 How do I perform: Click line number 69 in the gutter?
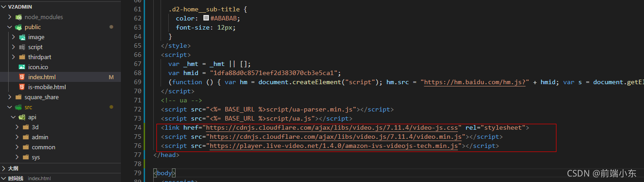137,82
